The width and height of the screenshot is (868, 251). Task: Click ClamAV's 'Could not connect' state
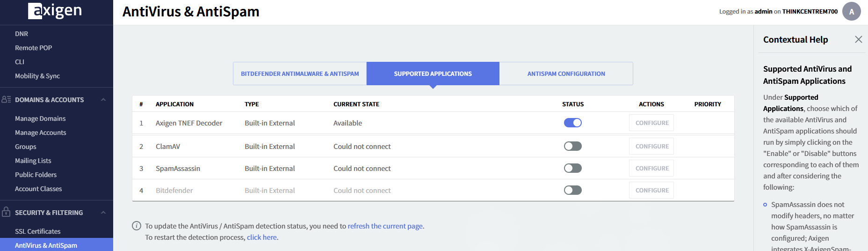point(362,146)
